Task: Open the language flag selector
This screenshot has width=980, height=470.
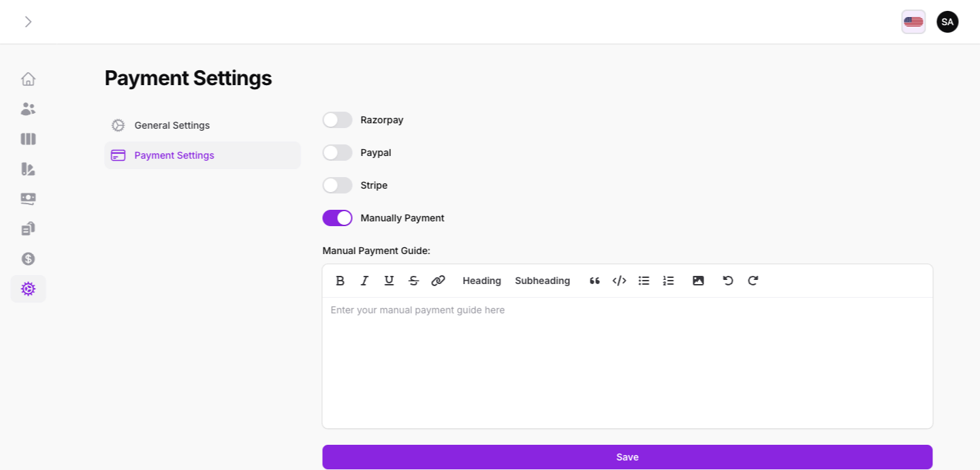Action: (x=913, y=22)
